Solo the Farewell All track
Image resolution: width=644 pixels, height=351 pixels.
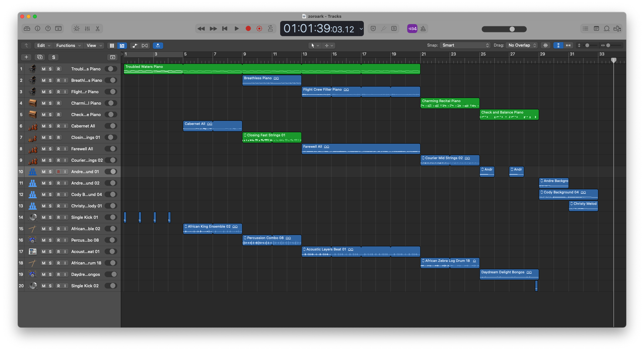pyautogui.click(x=50, y=149)
